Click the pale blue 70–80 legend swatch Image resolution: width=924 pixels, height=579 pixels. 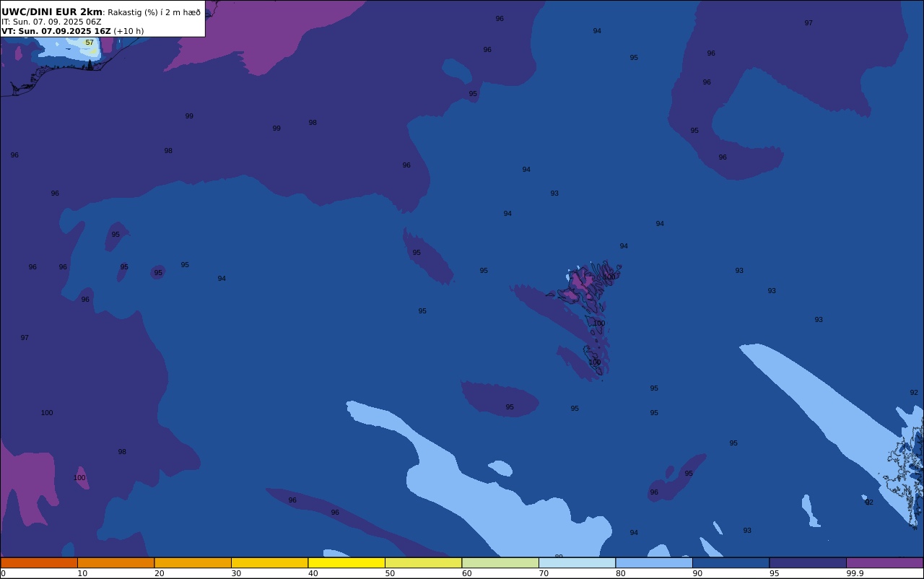point(577,562)
